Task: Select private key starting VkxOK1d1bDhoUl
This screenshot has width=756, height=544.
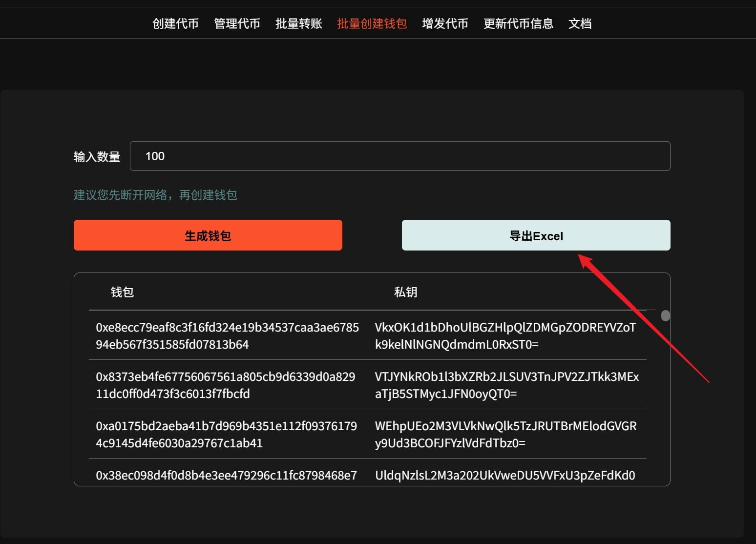Action: coord(505,335)
